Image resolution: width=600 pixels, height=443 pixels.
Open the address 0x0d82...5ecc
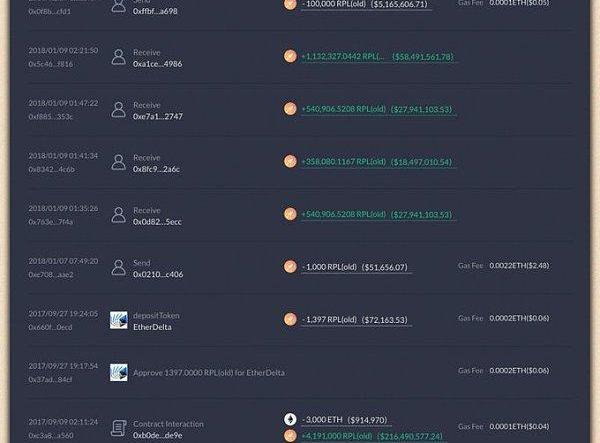pyautogui.click(x=157, y=222)
